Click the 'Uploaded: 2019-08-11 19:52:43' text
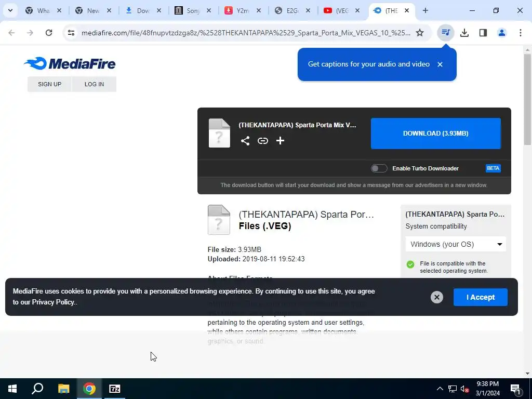Viewport: 532px width, 399px height. coord(256,259)
